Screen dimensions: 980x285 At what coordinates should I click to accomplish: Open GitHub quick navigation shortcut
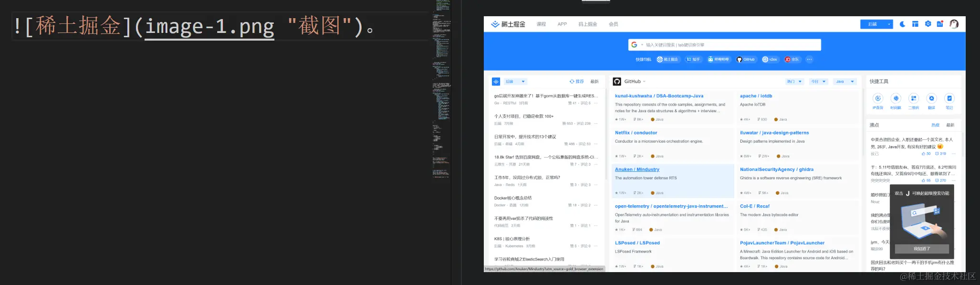(x=746, y=60)
